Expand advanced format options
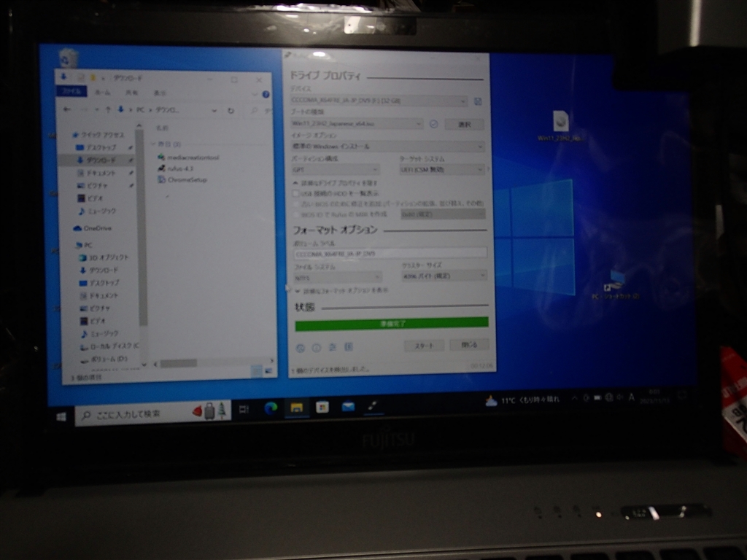The image size is (747, 560). [x=341, y=290]
